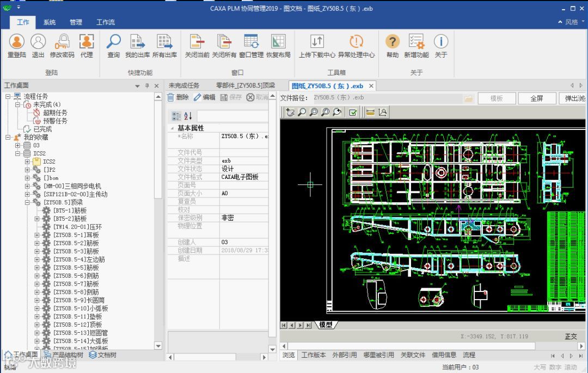Collapse the [ZY50B.5]顶梁 node
This screenshot has height=373, width=588.
27,202
